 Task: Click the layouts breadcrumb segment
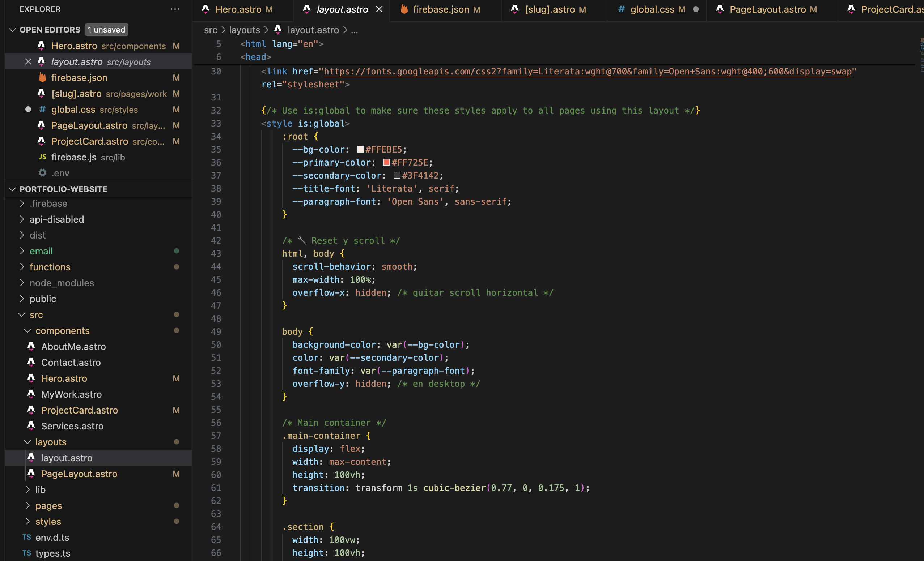point(245,30)
